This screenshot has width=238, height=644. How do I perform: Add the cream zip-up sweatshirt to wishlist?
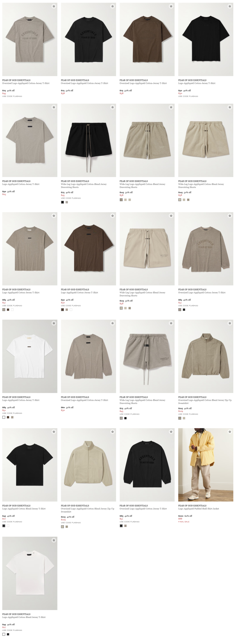[x=113, y=432]
